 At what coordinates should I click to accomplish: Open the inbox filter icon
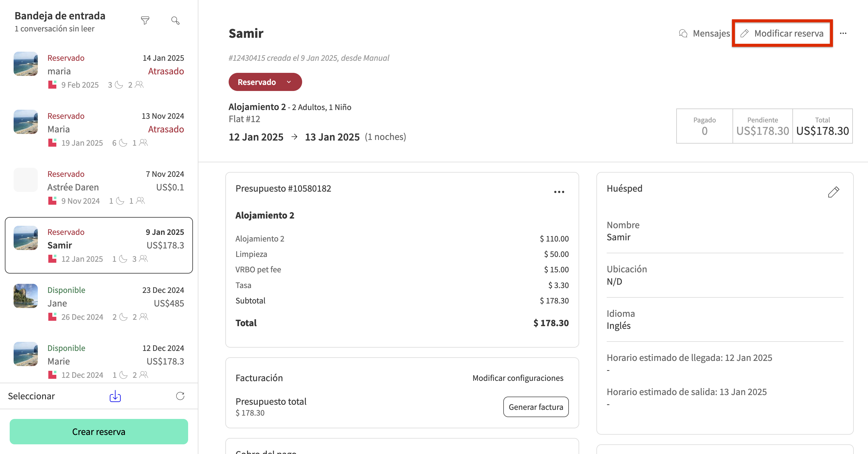pos(145,21)
